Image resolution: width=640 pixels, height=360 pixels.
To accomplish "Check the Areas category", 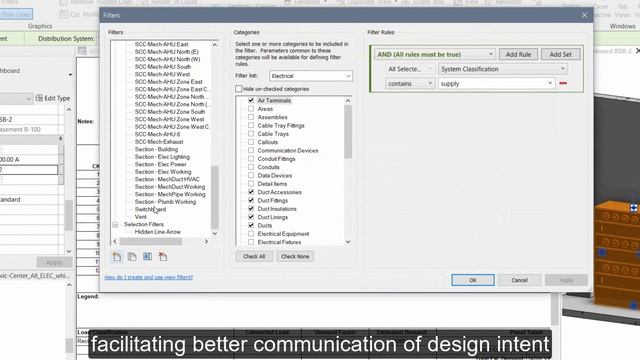I will [251, 109].
